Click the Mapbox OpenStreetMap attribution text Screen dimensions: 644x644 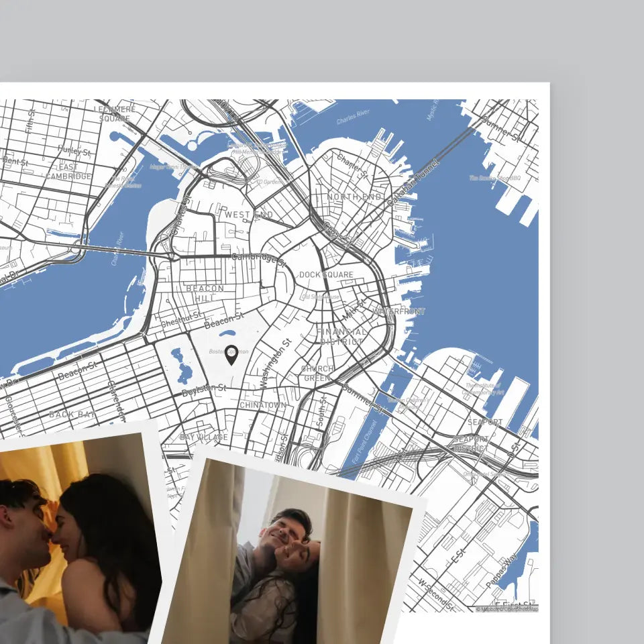(x=506, y=609)
